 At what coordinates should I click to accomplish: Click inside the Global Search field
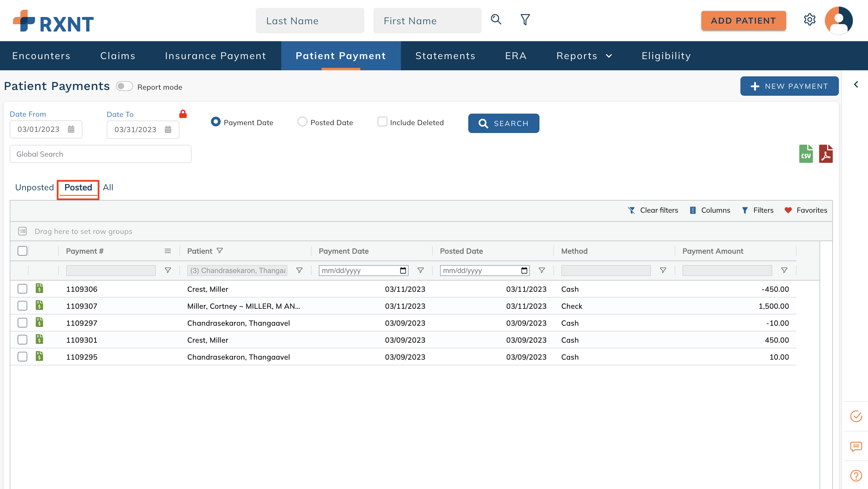(x=100, y=154)
